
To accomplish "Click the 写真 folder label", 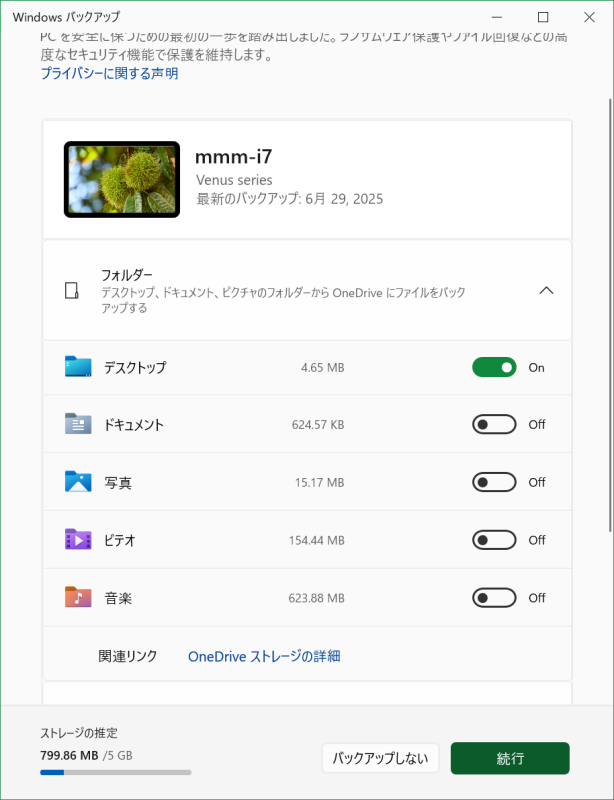I will pos(118,482).
